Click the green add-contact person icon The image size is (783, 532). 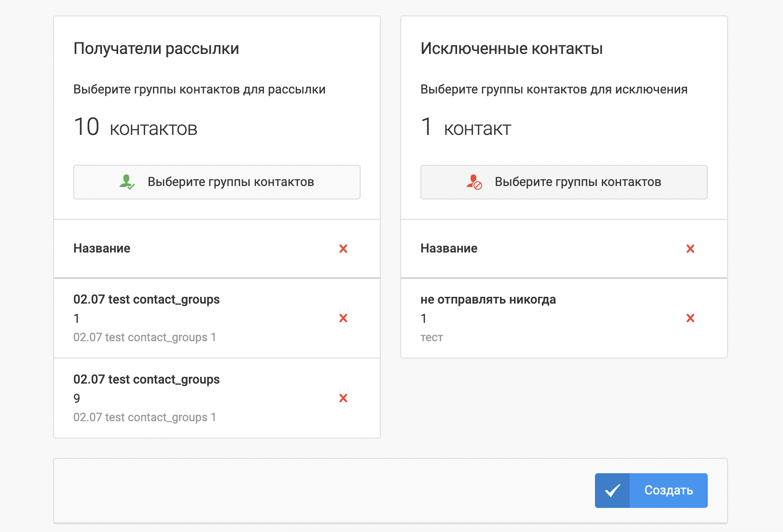[x=127, y=182]
